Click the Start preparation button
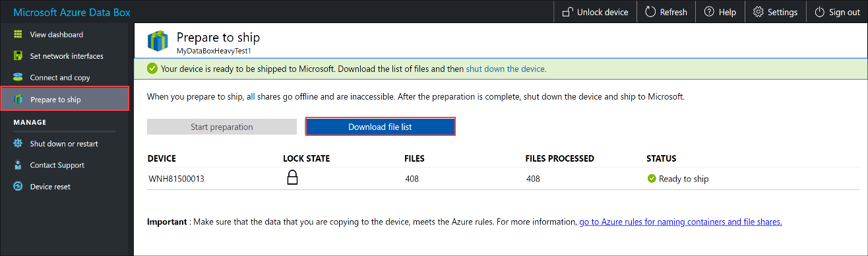868x256 pixels. (222, 127)
